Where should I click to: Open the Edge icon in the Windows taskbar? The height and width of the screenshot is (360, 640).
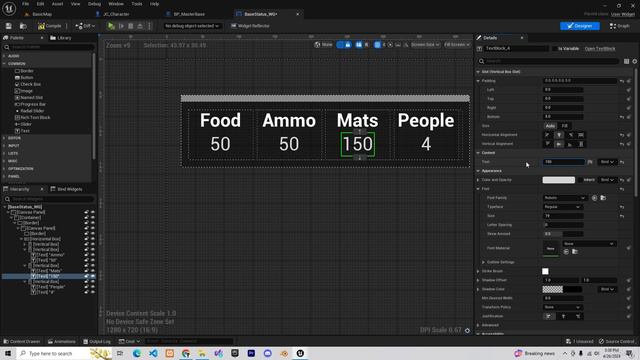click(x=136, y=353)
